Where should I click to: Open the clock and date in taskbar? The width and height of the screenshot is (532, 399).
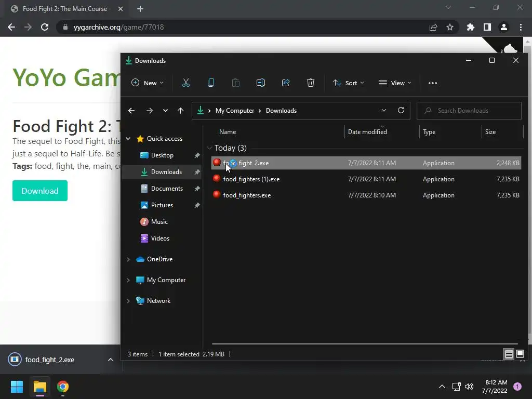pos(495,387)
